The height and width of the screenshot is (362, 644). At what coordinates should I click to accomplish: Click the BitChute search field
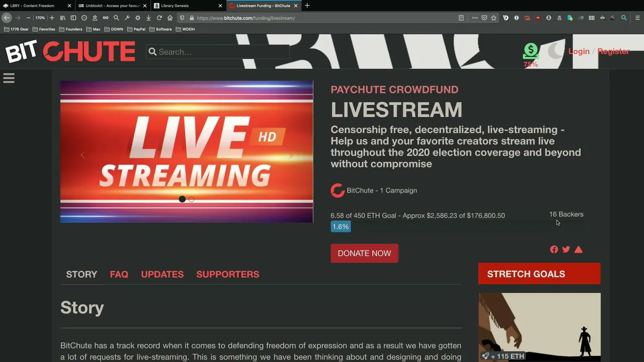click(x=218, y=52)
